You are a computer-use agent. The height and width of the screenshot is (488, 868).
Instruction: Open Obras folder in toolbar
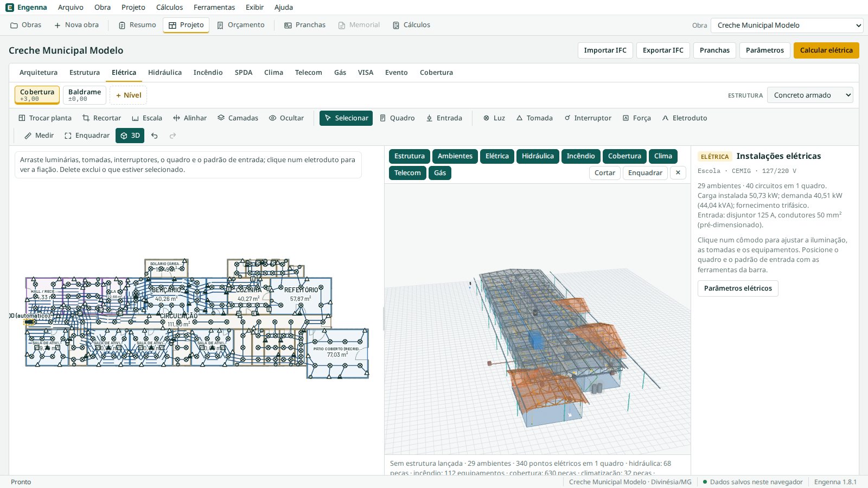(x=26, y=25)
